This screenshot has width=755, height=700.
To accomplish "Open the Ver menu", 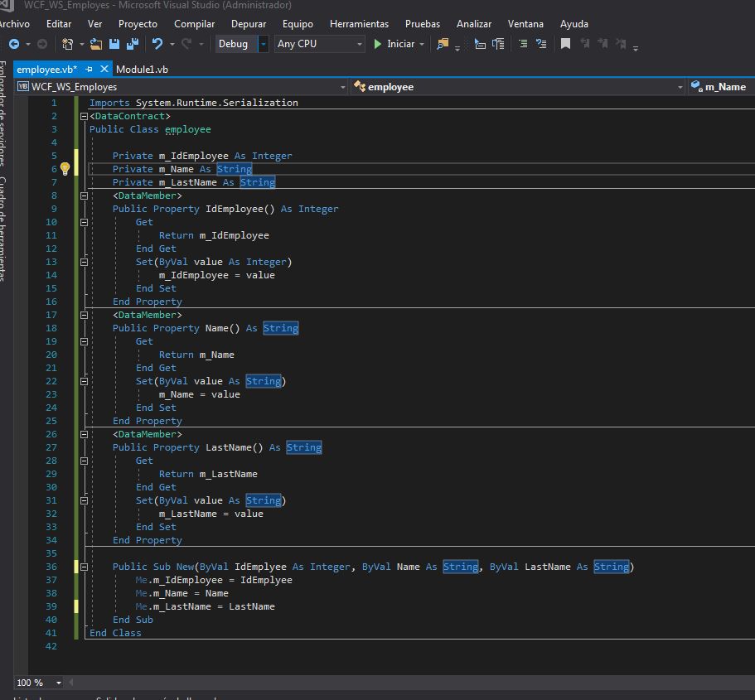I will (x=94, y=23).
